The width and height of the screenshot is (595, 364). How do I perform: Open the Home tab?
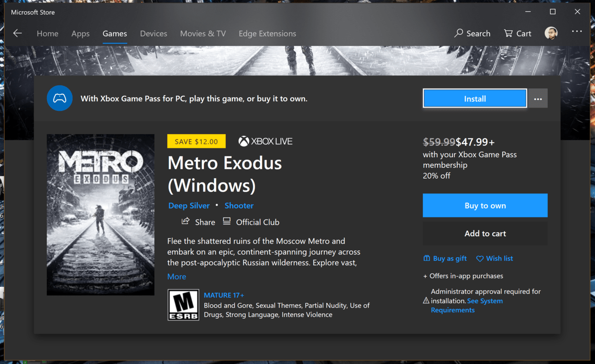point(47,34)
